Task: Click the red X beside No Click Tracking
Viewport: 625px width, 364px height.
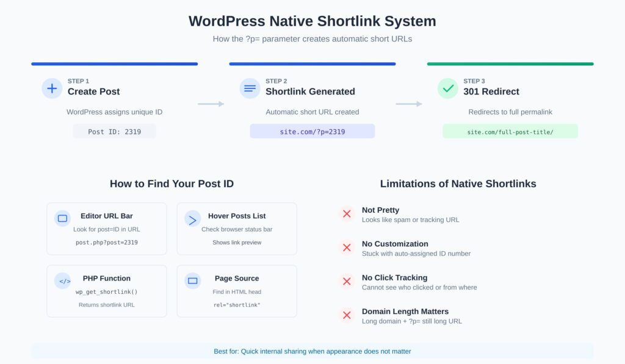Action: (x=347, y=282)
